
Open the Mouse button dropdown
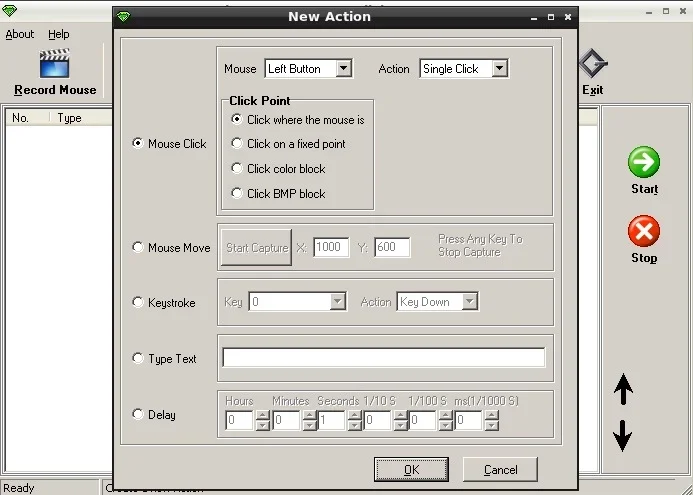(x=343, y=69)
